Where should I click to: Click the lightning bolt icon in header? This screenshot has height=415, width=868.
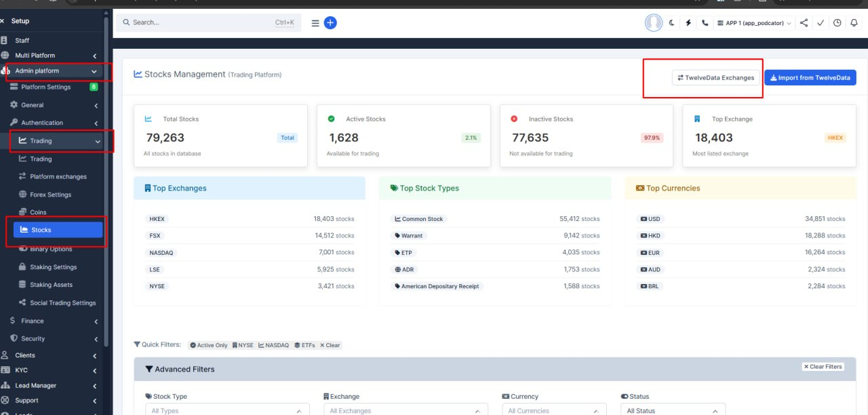coord(688,22)
